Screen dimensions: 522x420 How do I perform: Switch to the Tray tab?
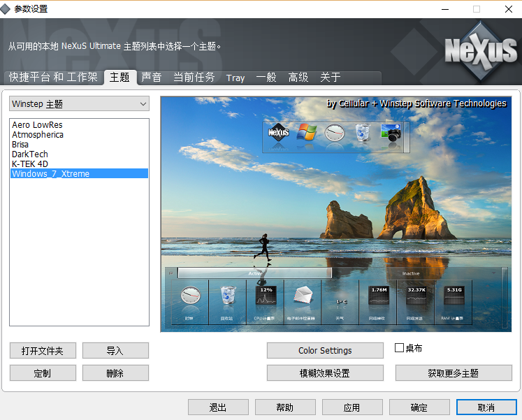235,78
